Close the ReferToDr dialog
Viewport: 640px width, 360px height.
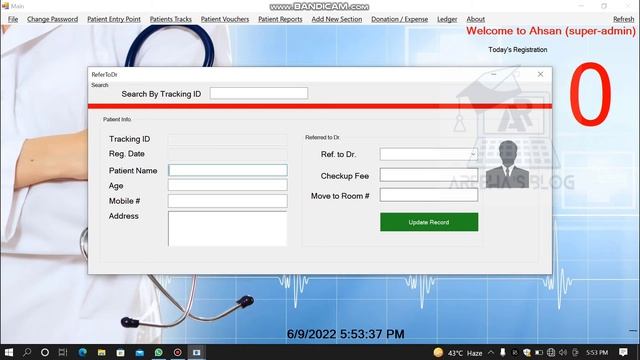[540, 74]
